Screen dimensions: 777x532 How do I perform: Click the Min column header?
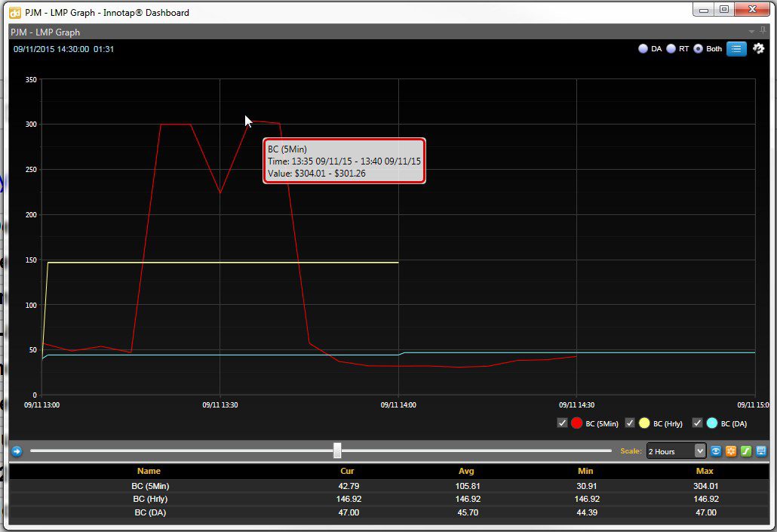click(585, 471)
